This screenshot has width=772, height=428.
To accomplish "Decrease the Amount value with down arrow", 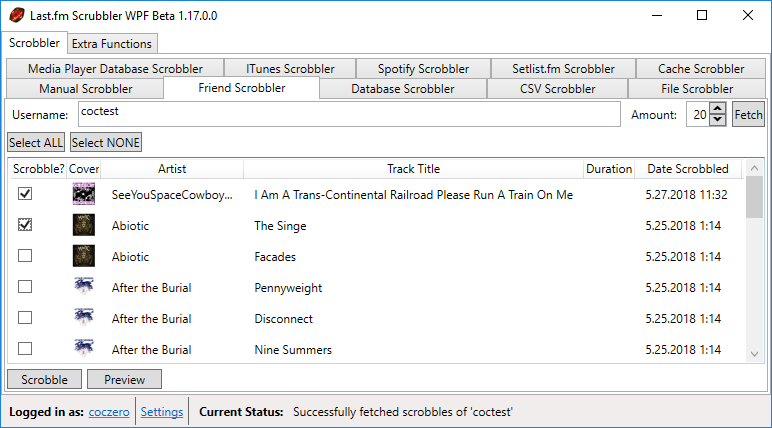I will (718, 120).
